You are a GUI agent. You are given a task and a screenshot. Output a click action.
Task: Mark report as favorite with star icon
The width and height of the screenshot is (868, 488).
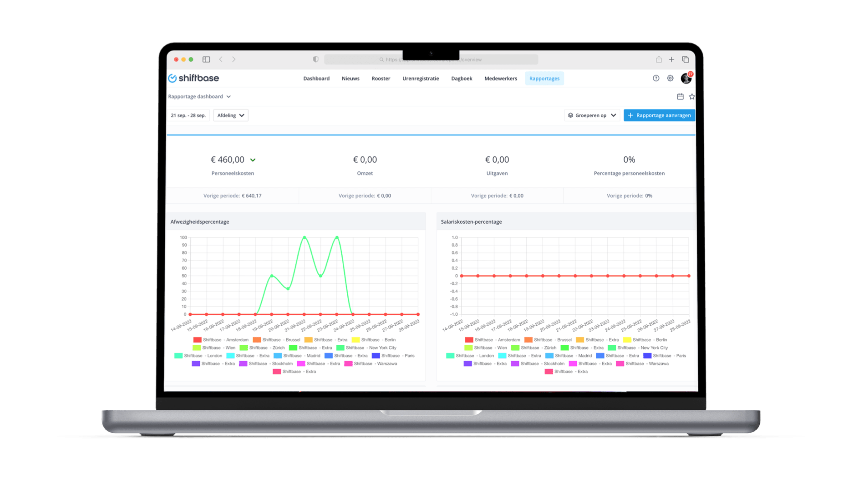click(692, 97)
